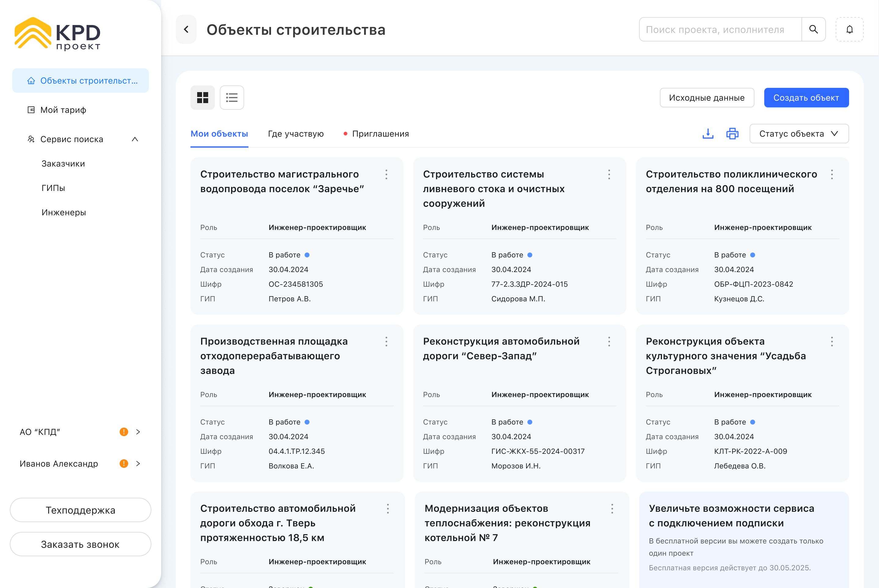Click the search magnifier icon
The width and height of the screenshot is (879, 588).
tap(813, 29)
